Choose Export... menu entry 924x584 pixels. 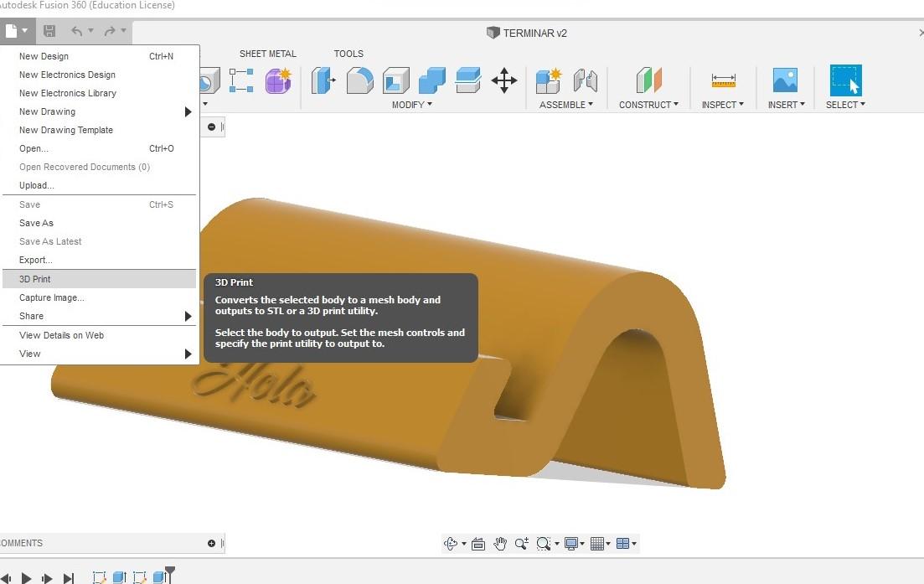coord(99,260)
